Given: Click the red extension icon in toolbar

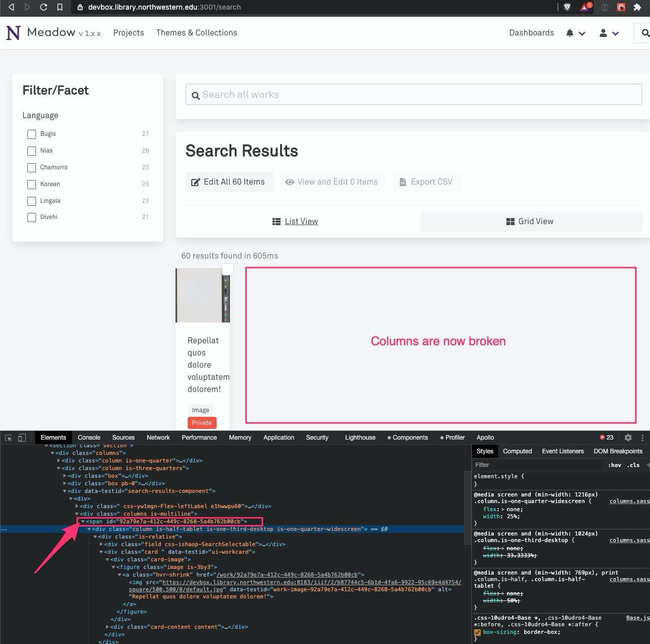Looking at the screenshot, I should [x=621, y=7].
